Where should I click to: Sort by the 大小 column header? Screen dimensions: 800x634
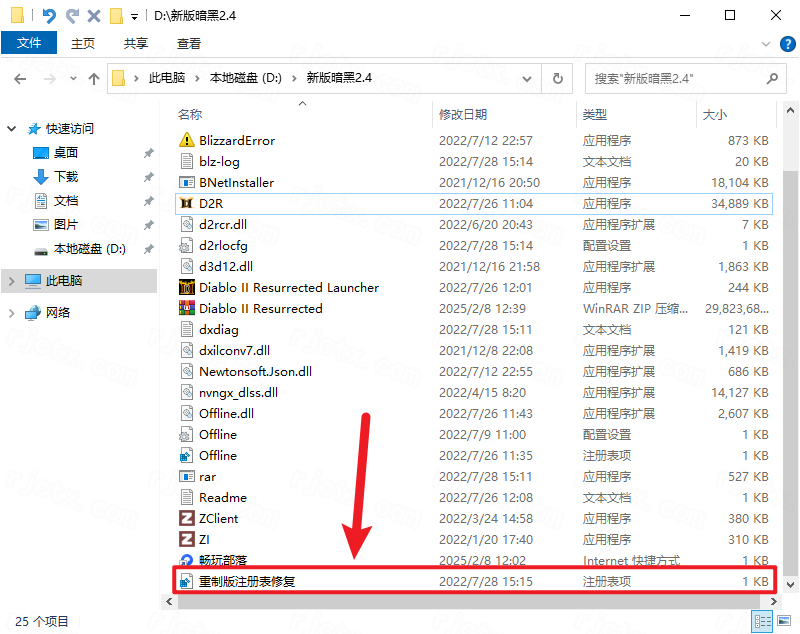click(715, 114)
